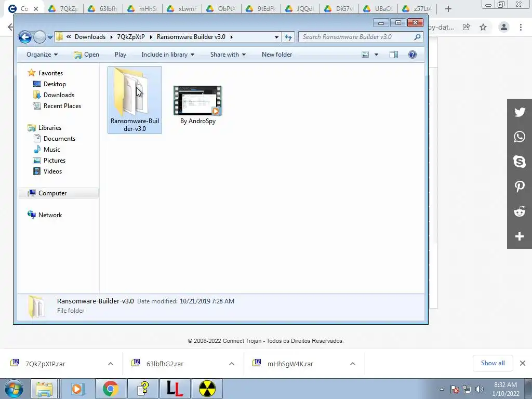Open the view options dropdown arrow
Viewport: 532px width, 399px height.
[x=376, y=54]
